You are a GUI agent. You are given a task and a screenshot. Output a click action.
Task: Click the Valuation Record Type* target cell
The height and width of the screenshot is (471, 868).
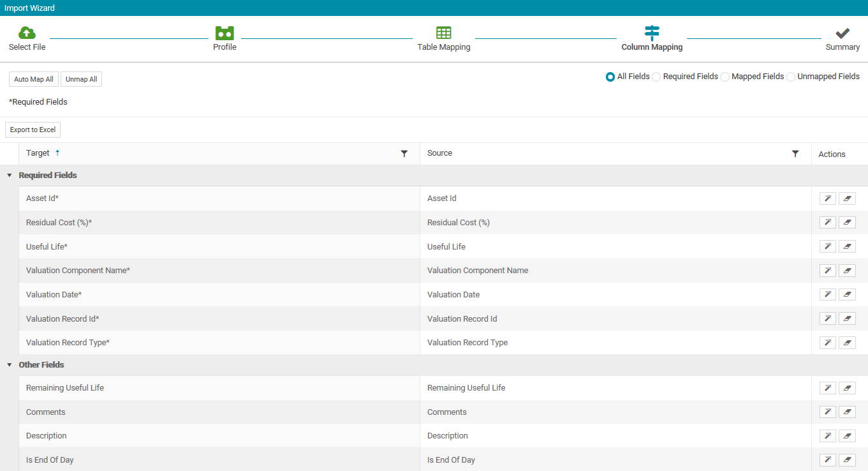coord(219,343)
